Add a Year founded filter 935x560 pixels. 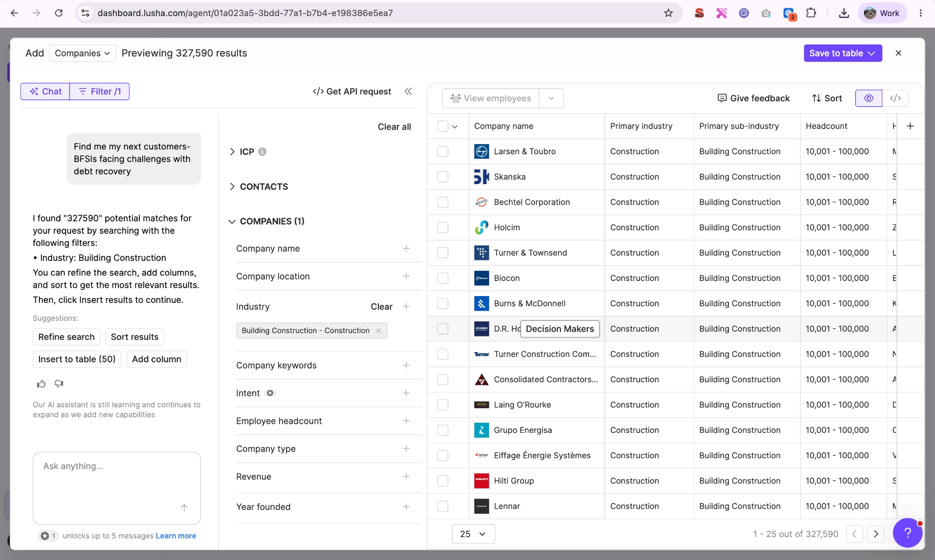pyautogui.click(x=406, y=507)
